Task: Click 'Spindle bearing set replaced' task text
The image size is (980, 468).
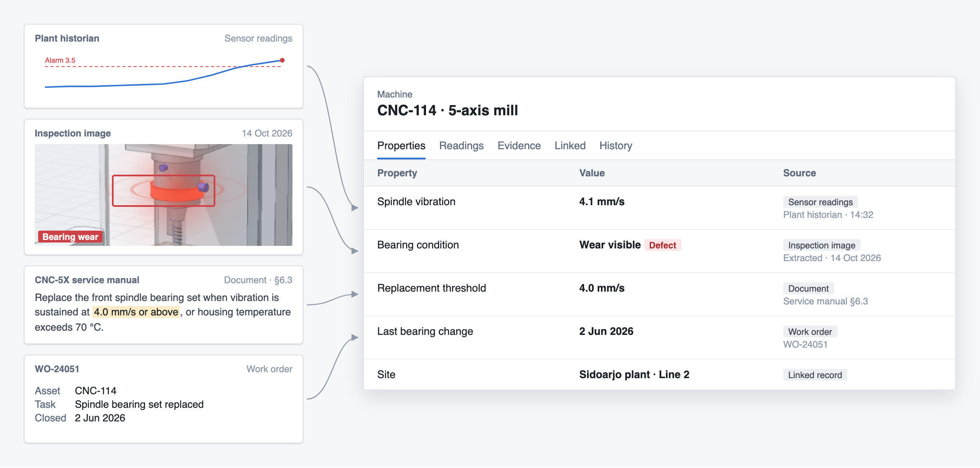Action: [139, 404]
